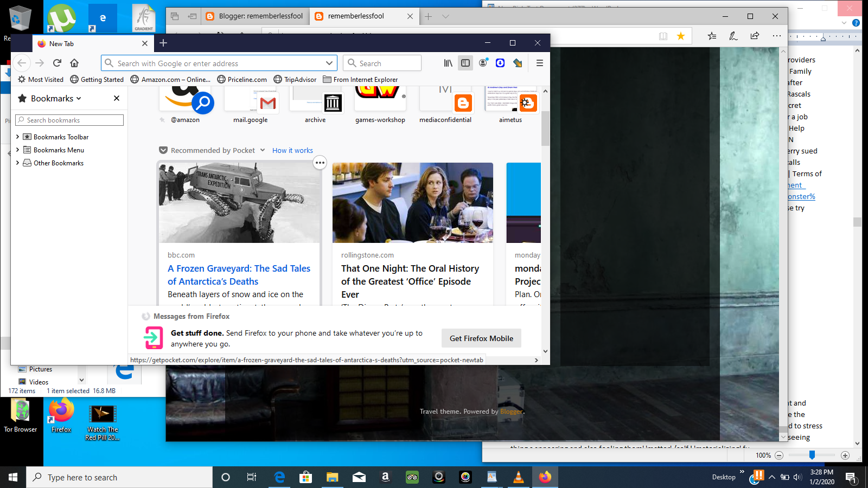
Task: Go back using Firefox back arrow
Action: pyautogui.click(x=22, y=63)
